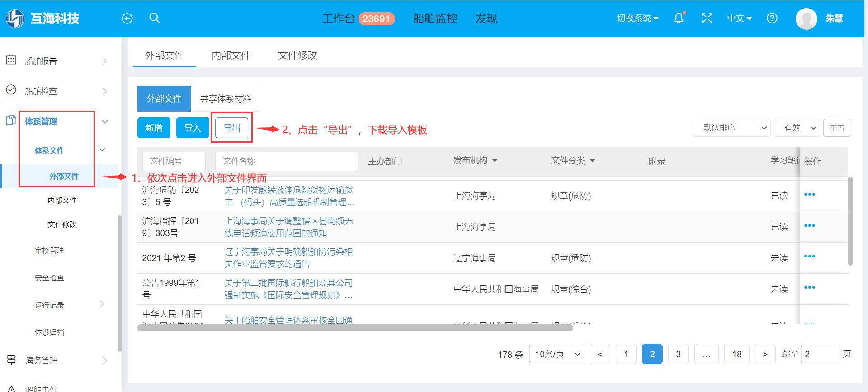Open the help question mark icon

point(772,19)
